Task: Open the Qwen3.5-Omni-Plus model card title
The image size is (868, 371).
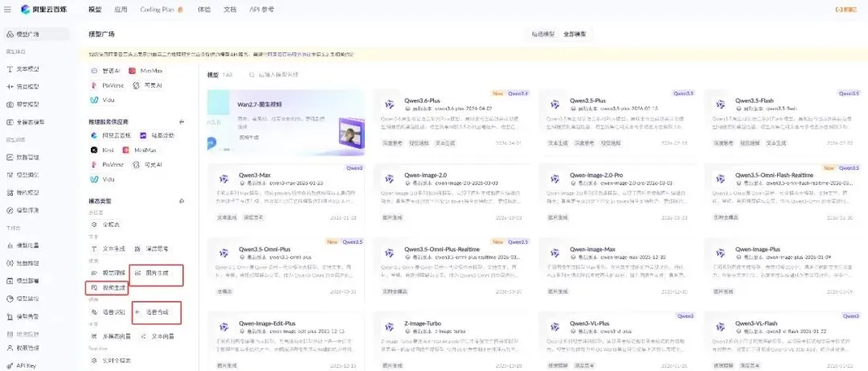Action: point(264,249)
